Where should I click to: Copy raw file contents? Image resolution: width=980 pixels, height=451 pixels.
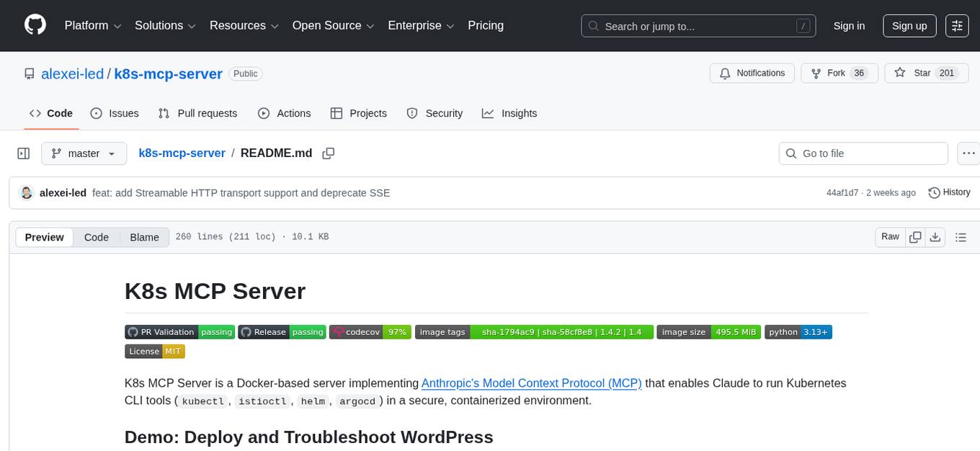(x=915, y=237)
